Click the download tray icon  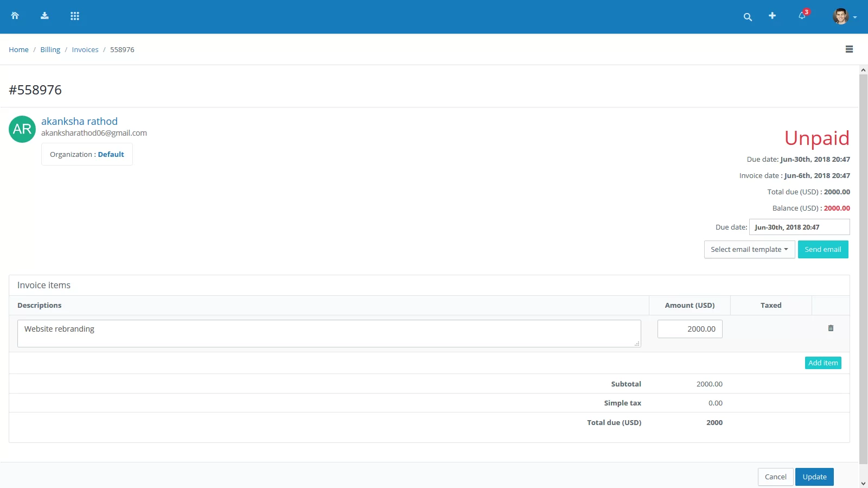point(44,16)
